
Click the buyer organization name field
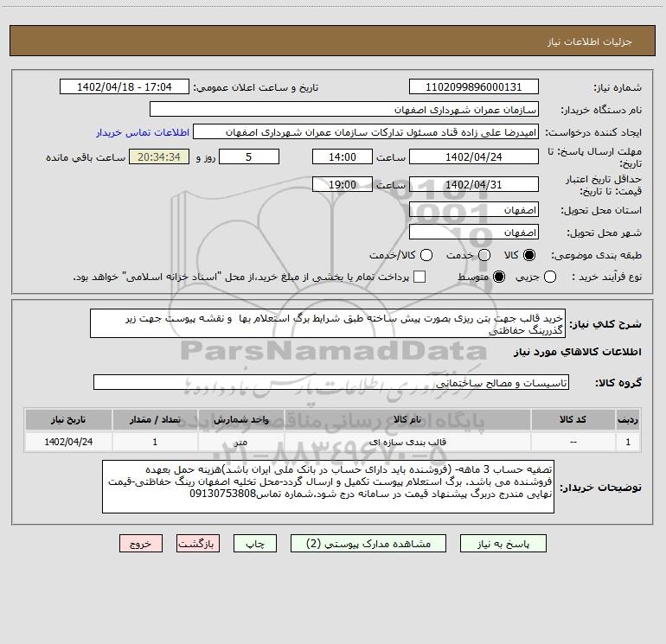(x=344, y=110)
